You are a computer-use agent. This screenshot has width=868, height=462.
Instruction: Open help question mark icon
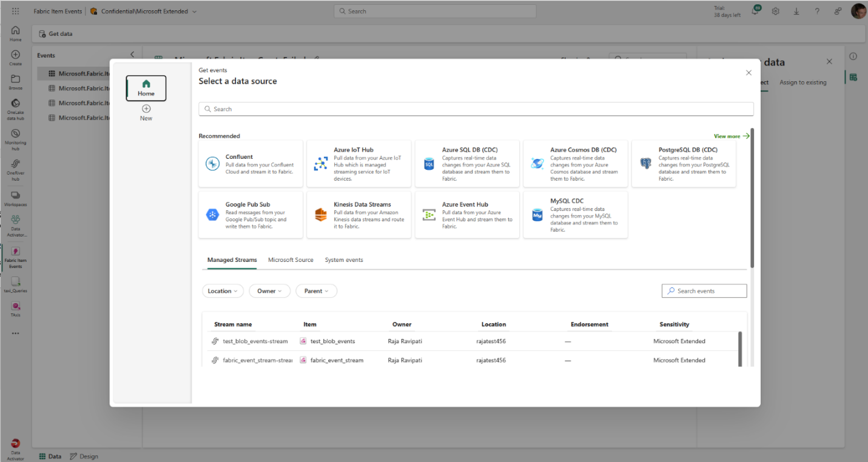pos(817,11)
